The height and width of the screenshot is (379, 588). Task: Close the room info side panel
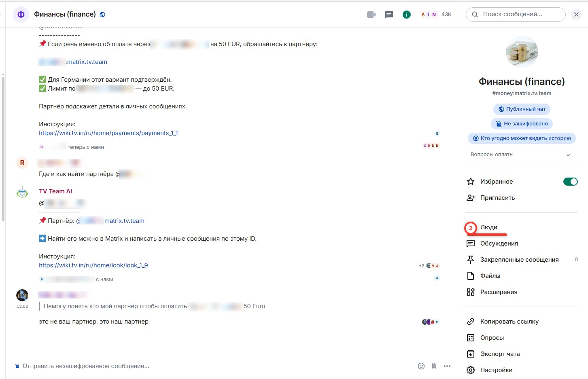(576, 15)
